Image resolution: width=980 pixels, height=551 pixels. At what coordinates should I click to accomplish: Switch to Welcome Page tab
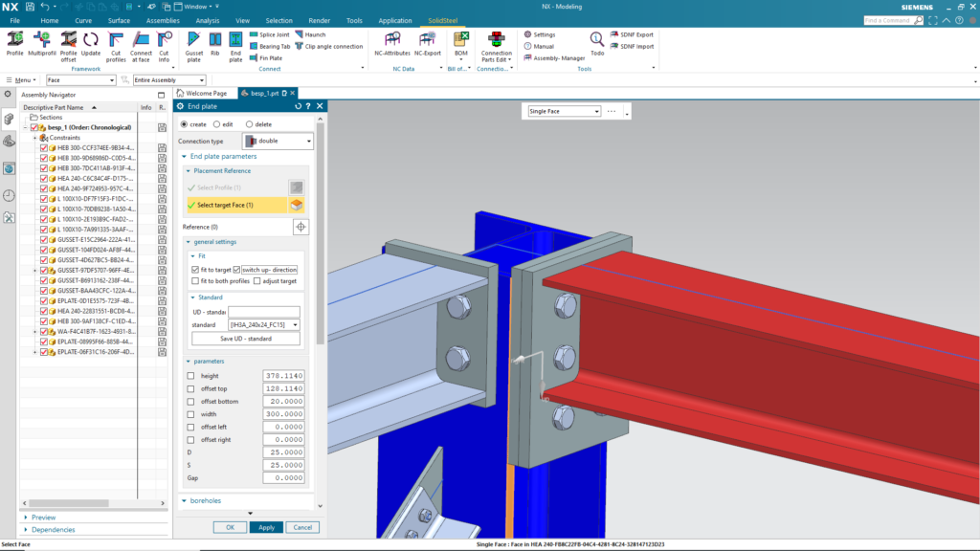[x=201, y=93]
